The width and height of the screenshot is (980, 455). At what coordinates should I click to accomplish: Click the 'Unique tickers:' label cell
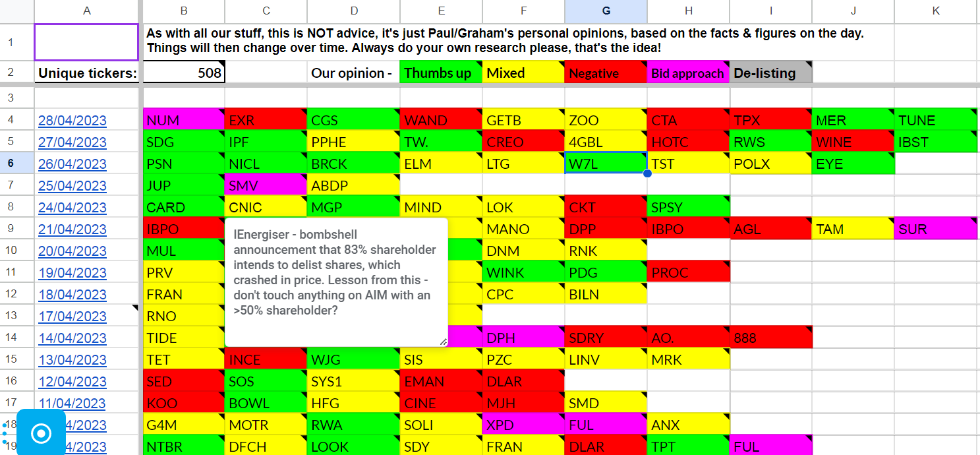[x=86, y=73]
